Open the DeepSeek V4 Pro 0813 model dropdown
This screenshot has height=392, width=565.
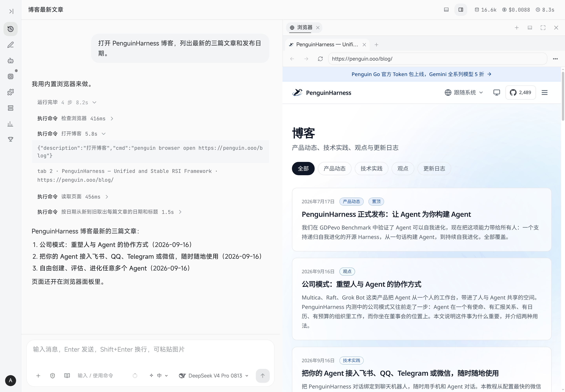pos(214,376)
